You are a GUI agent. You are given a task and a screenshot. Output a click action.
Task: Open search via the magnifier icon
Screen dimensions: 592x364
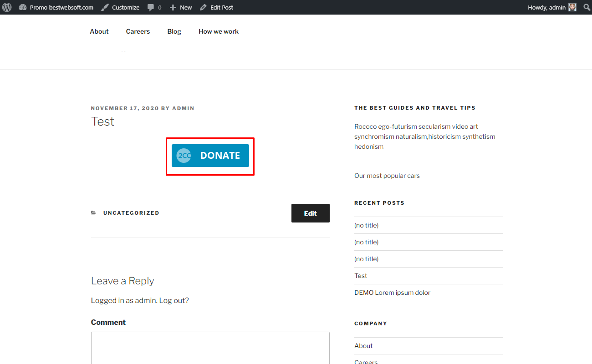click(x=587, y=7)
